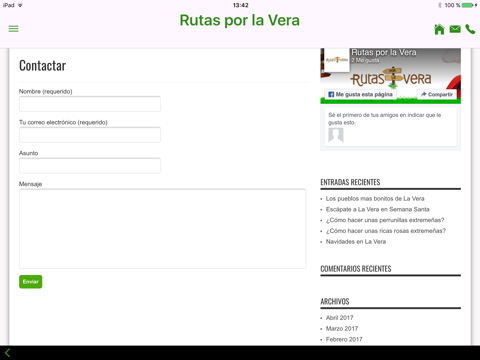Click the Facebook Compartir button

click(x=437, y=94)
